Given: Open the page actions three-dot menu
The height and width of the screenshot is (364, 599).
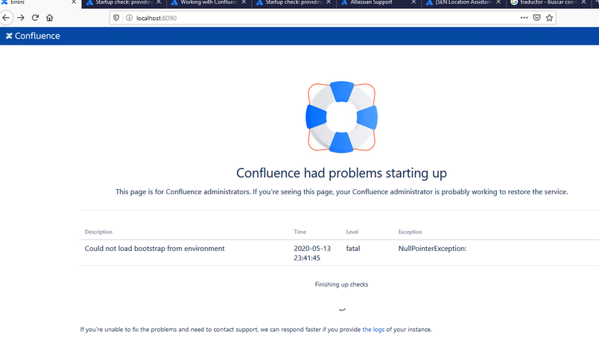Looking at the screenshot, I should pos(524,18).
